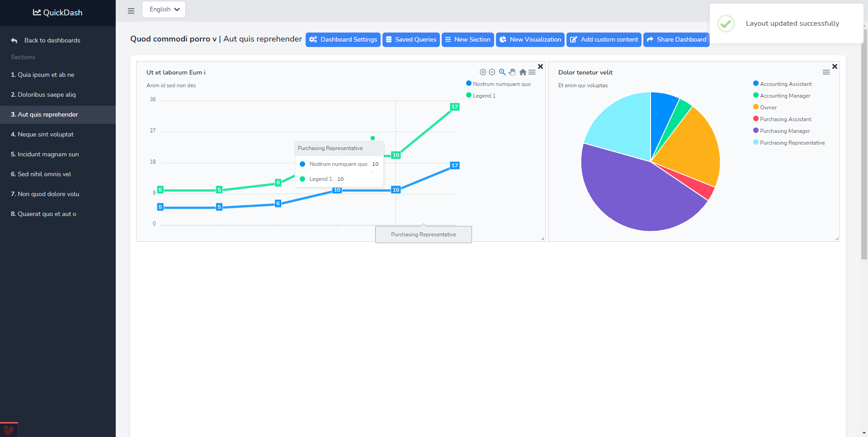This screenshot has width=868, height=437.
Task: Remove the 'Ut et laborum Eum i' widget
Action: (x=540, y=66)
